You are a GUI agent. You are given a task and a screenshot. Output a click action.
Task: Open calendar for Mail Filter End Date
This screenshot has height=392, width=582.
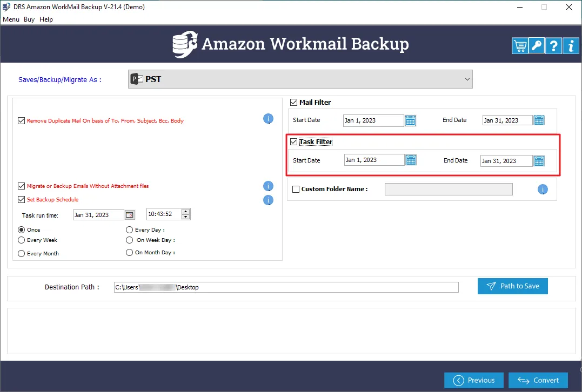coord(539,120)
